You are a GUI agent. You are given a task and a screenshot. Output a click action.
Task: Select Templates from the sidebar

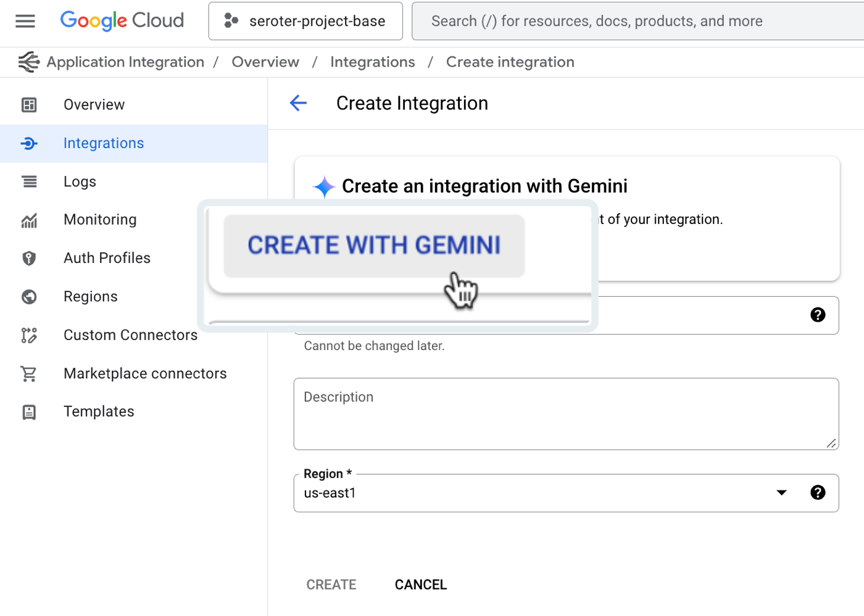(99, 412)
